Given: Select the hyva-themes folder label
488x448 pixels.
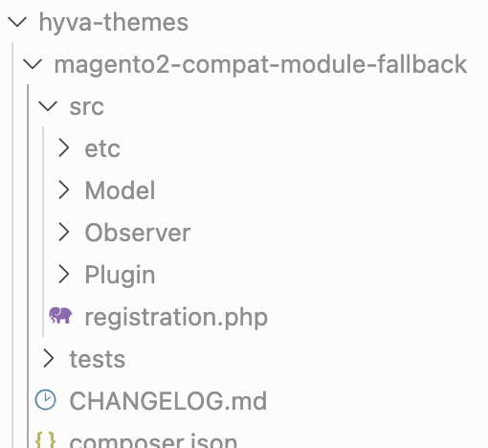Looking at the screenshot, I should coord(114,23).
